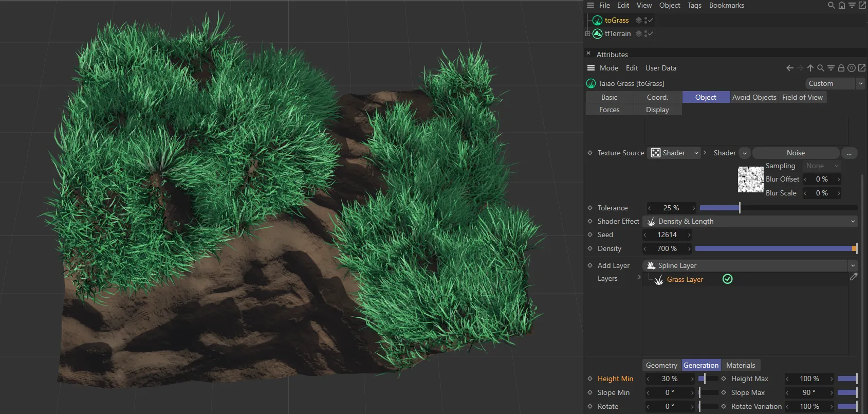The width and height of the screenshot is (868, 414).
Task: Click the home icon in Object Manager
Action: (x=841, y=5)
